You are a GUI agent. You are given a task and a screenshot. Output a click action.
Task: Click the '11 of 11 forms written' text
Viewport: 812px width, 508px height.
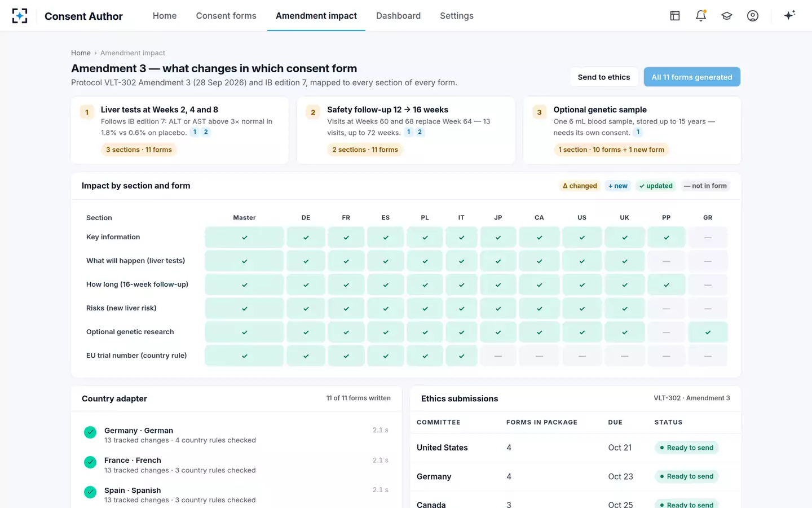pyautogui.click(x=359, y=398)
